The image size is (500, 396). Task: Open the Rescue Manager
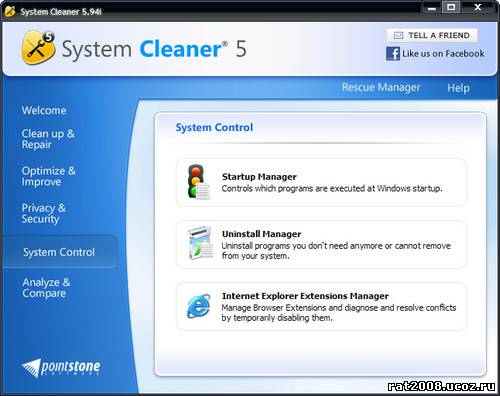coord(381,87)
